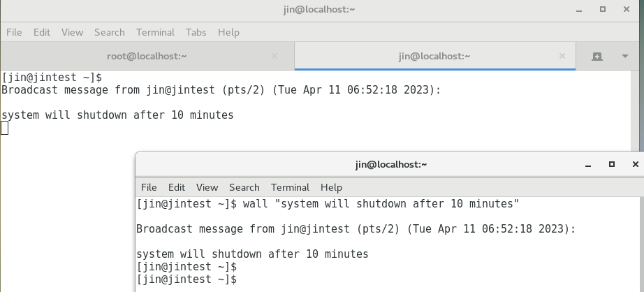Minimize the front terminal window

click(x=587, y=165)
